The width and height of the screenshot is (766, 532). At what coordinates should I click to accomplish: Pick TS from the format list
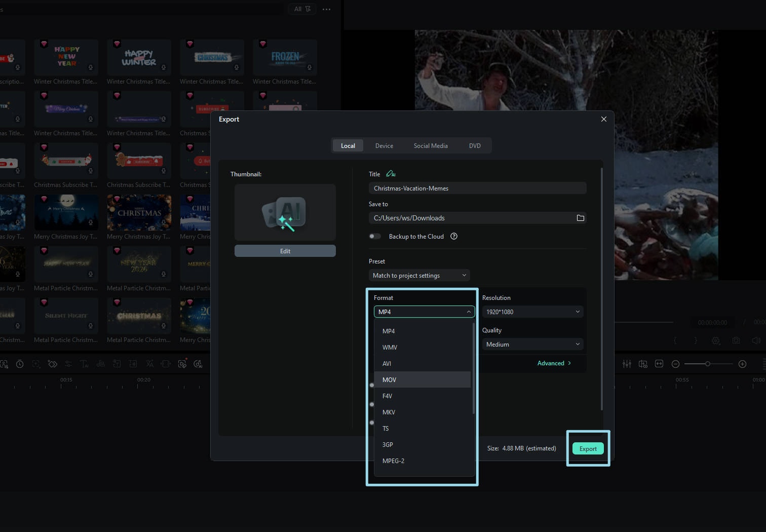click(423, 428)
